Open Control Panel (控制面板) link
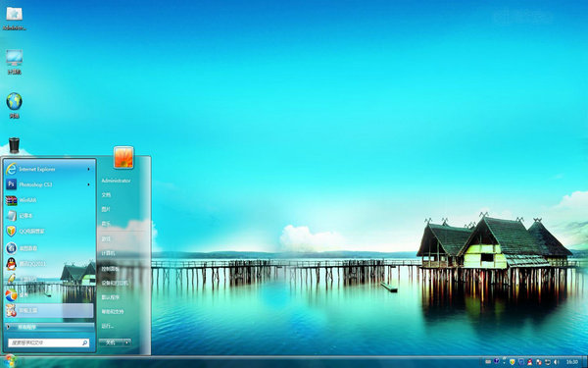Viewport: 588px width, 368px height. [110, 269]
